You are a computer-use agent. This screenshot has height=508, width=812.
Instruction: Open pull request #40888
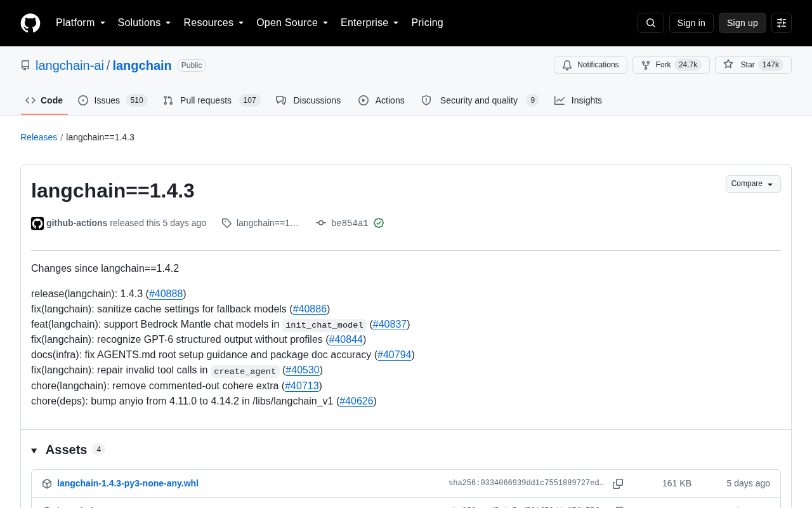tap(166, 294)
